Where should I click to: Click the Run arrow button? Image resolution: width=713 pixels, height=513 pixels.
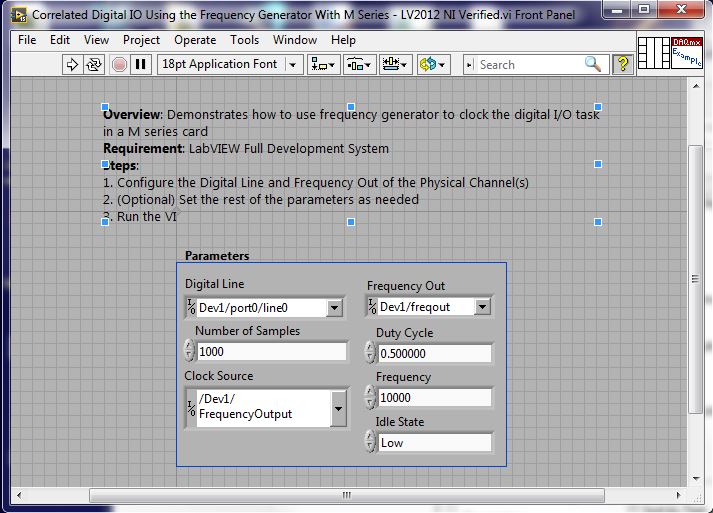pyautogui.click(x=72, y=64)
